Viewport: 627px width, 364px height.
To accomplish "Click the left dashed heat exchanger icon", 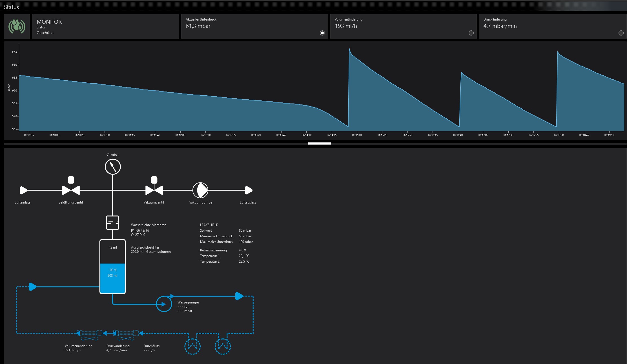I will click(192, 346).
